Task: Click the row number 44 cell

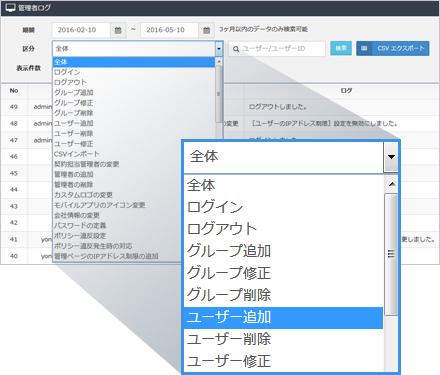Action: point(14,190)
